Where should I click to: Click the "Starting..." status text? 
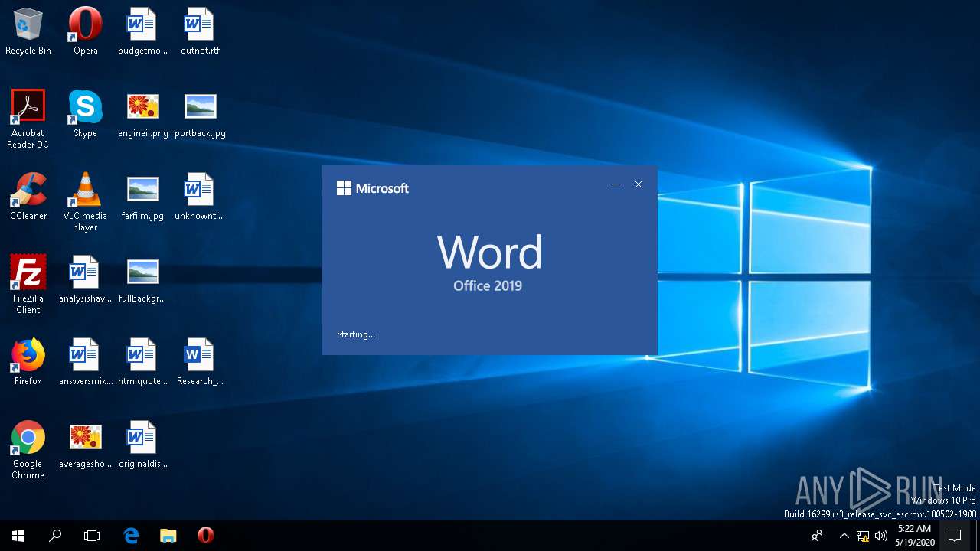(x=356, y=334)
